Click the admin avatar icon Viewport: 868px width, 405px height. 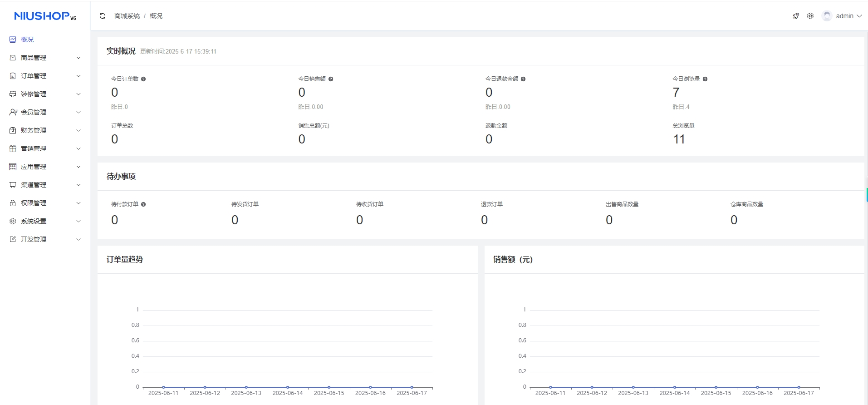[x=827, y=16]
